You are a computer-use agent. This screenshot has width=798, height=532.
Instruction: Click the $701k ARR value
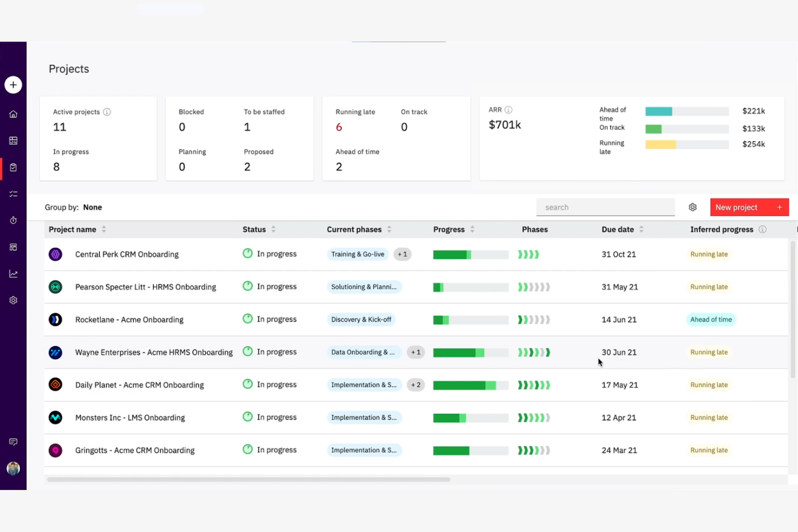coord(505,125)
